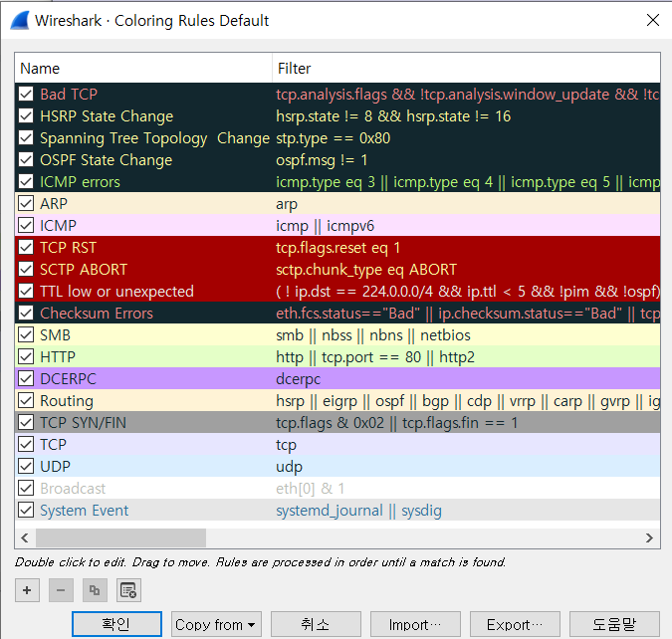Click the filter 'systemd_journal || sysdig'
The image size is (672, 639).
click(x=358, y=510)
